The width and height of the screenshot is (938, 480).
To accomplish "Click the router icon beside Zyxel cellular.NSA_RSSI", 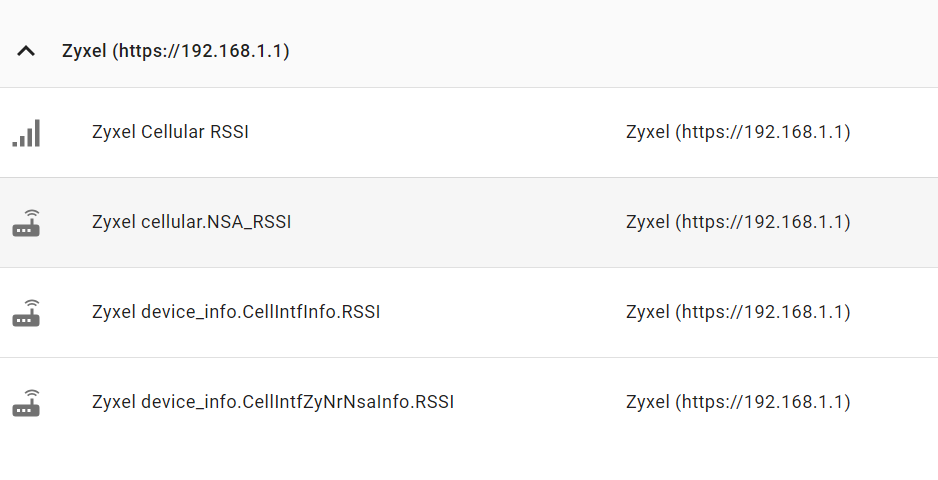I will tap(26, 223).
